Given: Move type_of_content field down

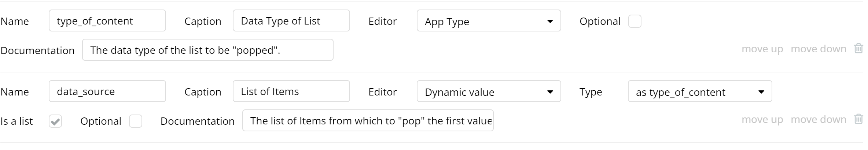Looking at the screenshot, I should pos(818,49).
